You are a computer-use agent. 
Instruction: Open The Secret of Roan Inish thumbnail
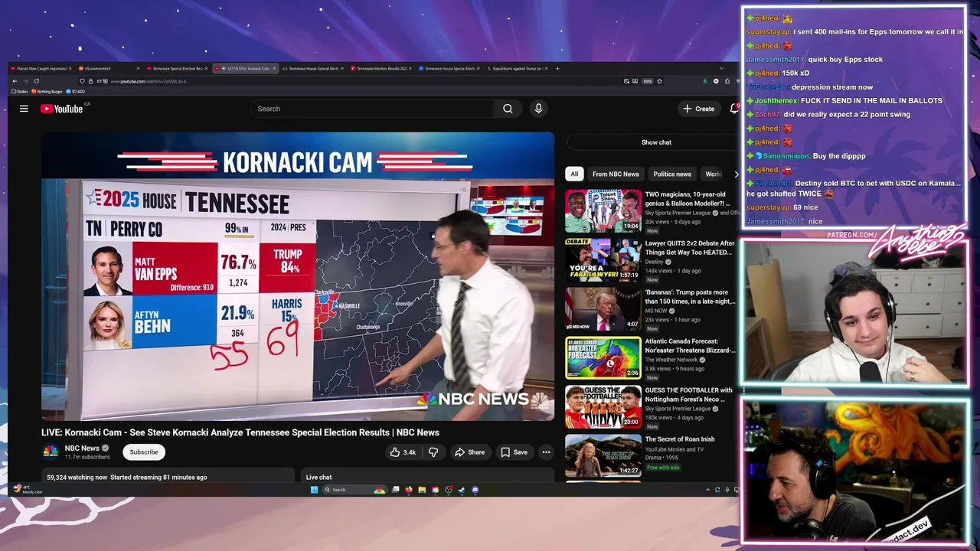coord(603,455)
